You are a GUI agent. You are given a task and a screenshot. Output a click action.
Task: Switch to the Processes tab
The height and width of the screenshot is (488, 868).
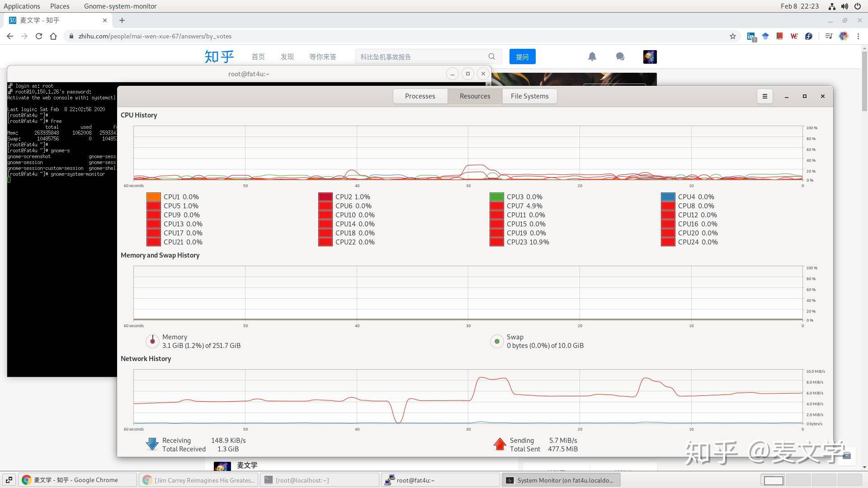coord(420,96)
